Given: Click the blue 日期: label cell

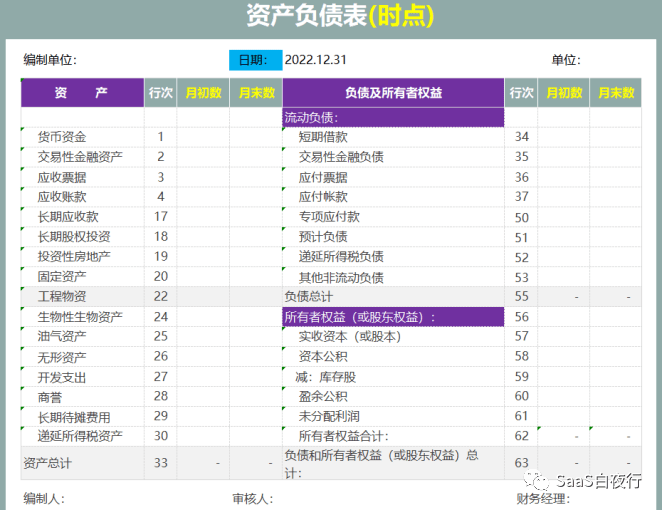Looking at the screenshot, I should click(255, 60).
